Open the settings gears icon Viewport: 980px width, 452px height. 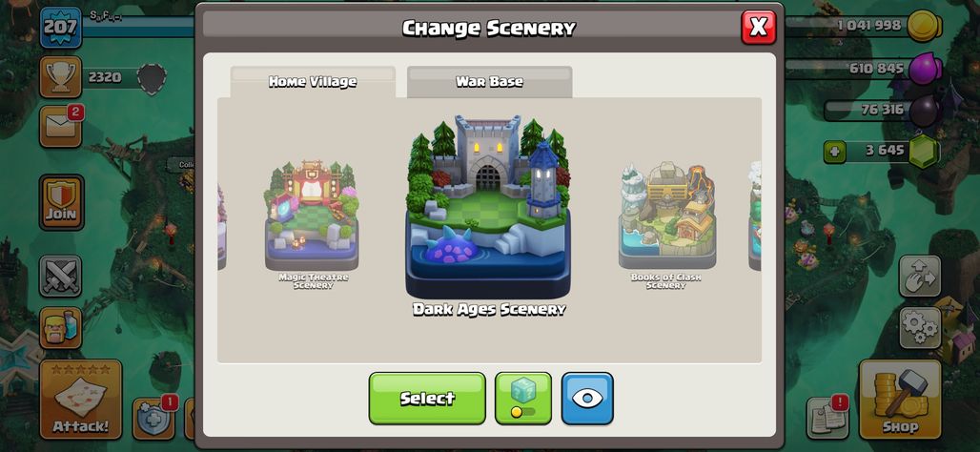(x=920, y=328)
